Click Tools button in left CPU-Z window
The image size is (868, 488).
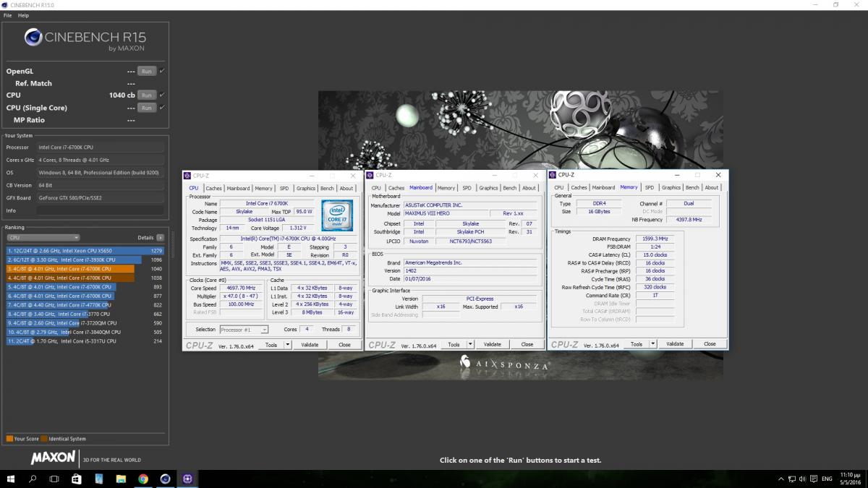tap(271, 345)
